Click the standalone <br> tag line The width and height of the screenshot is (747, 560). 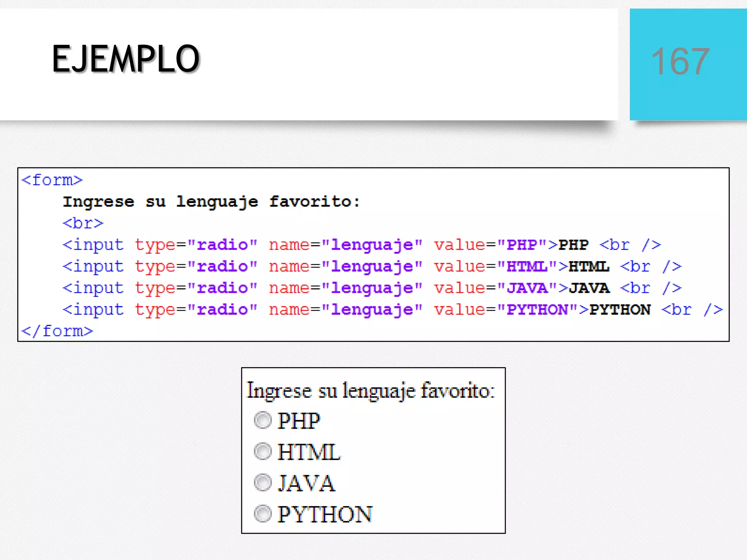83,223
